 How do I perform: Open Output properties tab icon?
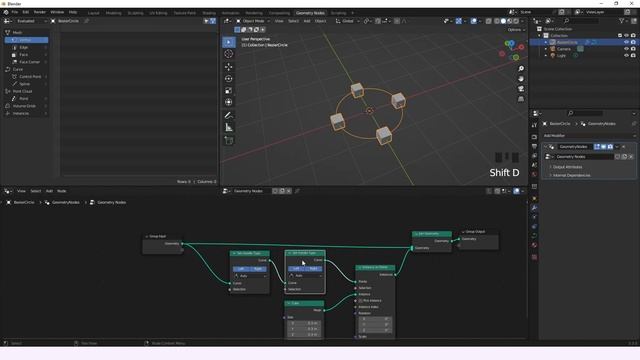(534, 146)
